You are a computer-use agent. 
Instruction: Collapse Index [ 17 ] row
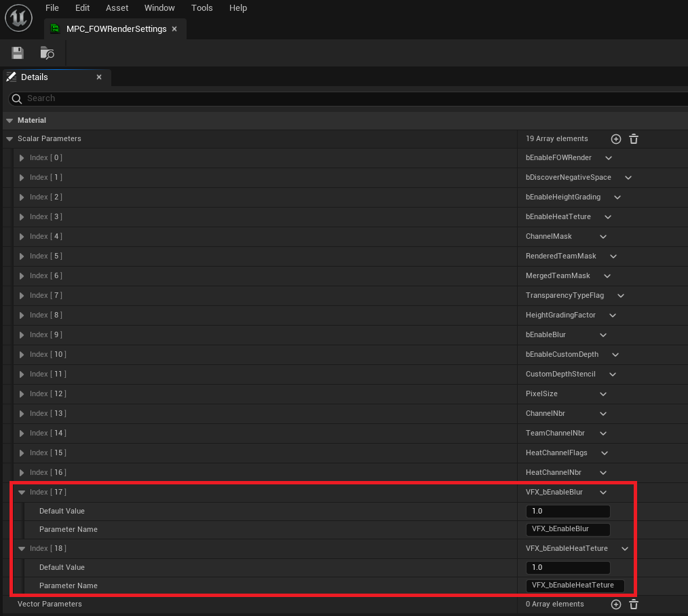22,493
